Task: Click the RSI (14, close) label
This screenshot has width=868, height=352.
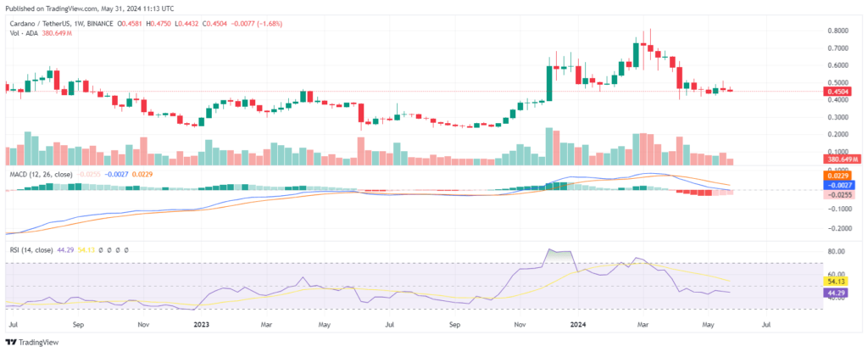Action: (x=31, y=250)
